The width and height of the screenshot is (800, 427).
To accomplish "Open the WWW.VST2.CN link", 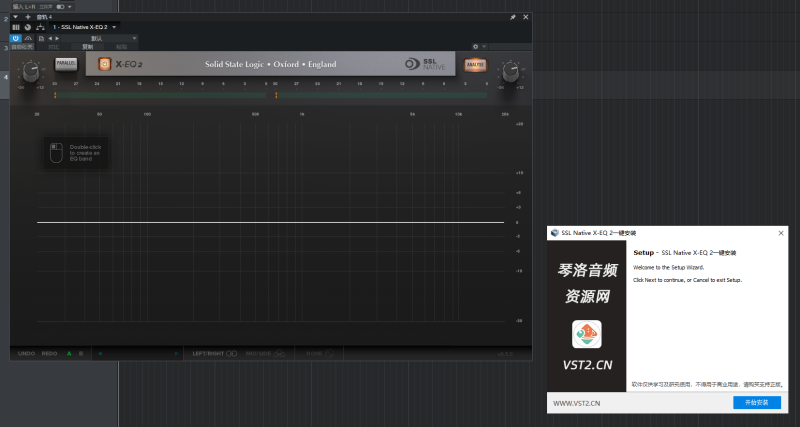I will (x=577, y=403).
